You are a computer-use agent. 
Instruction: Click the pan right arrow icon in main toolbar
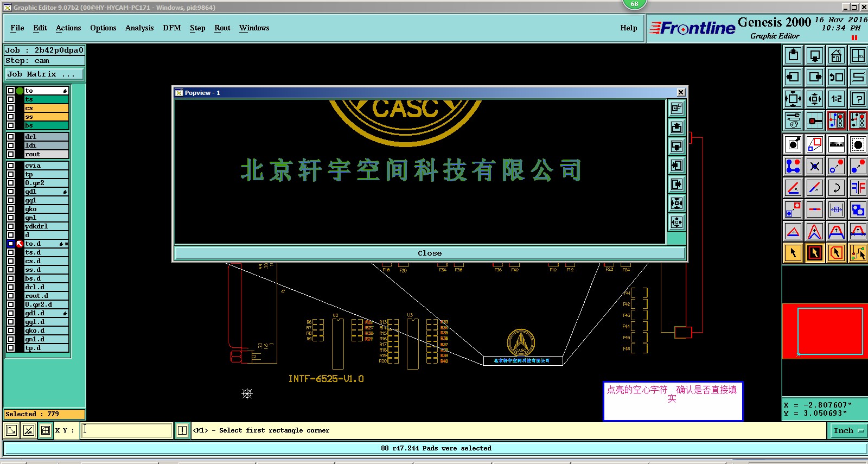(815, 77)
